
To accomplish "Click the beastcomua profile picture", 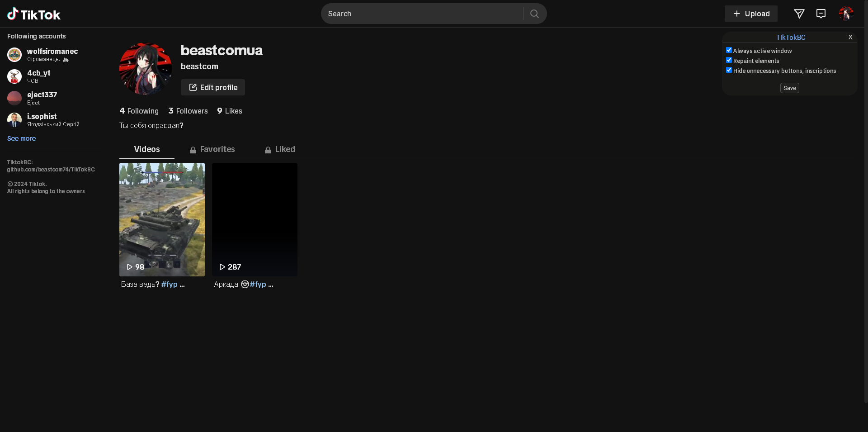I will pyautogui.click(x=146, y=69).
